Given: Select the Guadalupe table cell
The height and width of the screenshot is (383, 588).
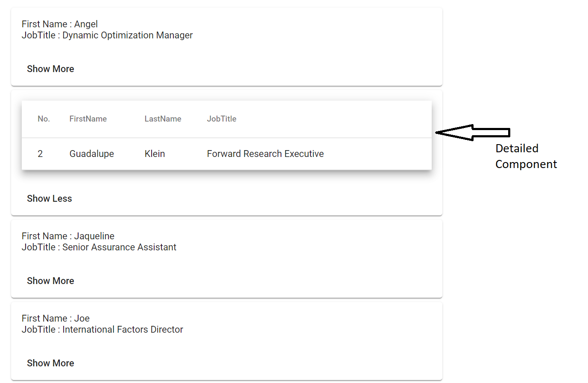Looking at the screenshot, I should (92, 154).
